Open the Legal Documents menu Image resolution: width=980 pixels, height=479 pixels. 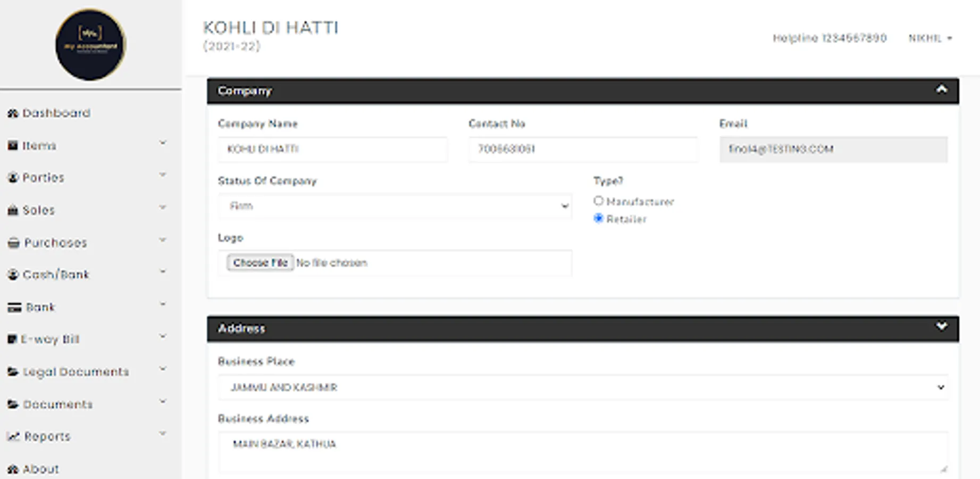(76, 372)
